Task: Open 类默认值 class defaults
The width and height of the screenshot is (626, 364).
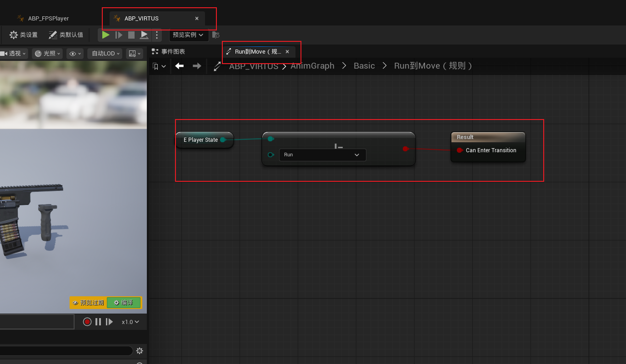Action: pyautogui.click(x=66, y=35)
